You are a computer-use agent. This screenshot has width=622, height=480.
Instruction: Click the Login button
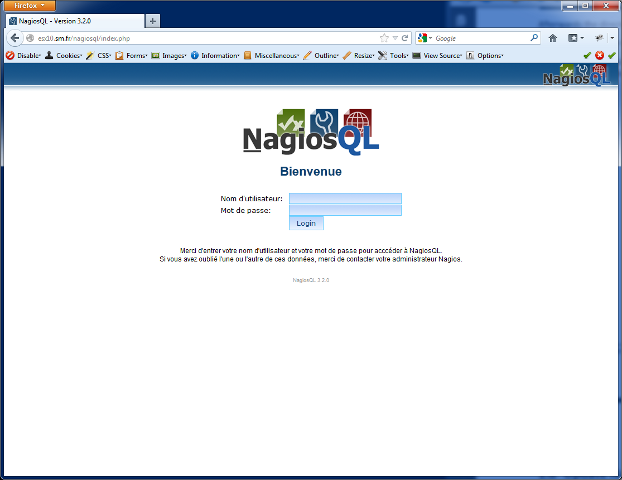click(306, 223)
